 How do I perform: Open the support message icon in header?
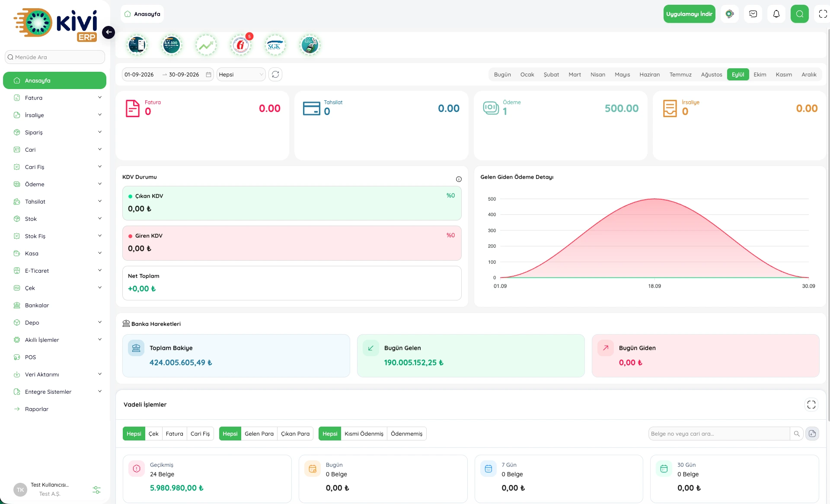tap(753, 14)
